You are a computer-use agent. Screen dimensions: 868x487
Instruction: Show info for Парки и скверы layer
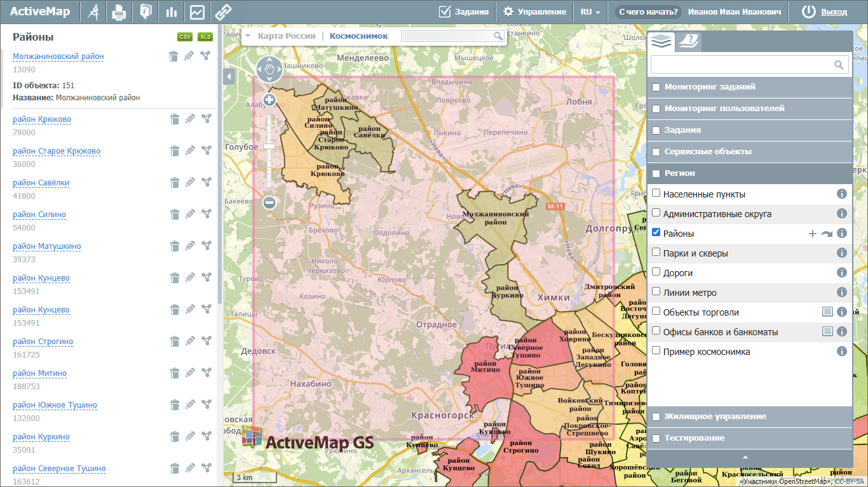842,253
